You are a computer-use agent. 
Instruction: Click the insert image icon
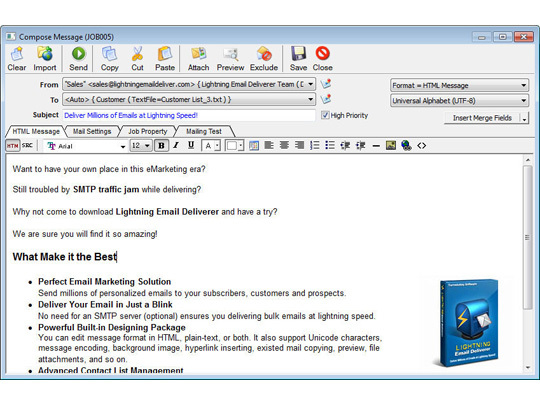(391, 146)
